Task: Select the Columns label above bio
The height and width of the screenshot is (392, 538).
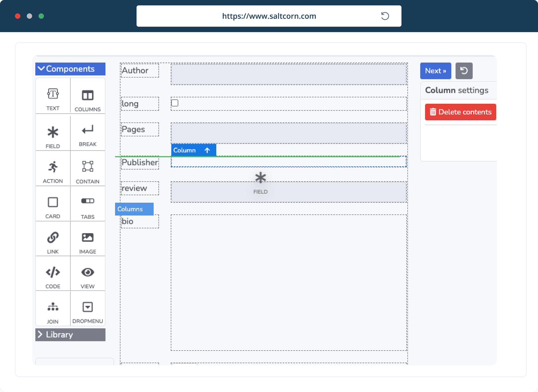Action: tap(134, 209)
